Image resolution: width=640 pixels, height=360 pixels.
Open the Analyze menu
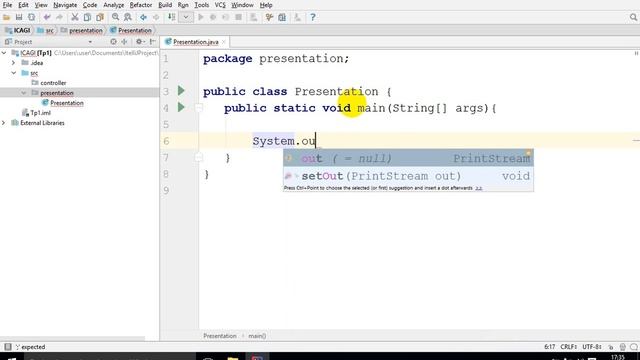pyautogui.click(x=113, y=5)
